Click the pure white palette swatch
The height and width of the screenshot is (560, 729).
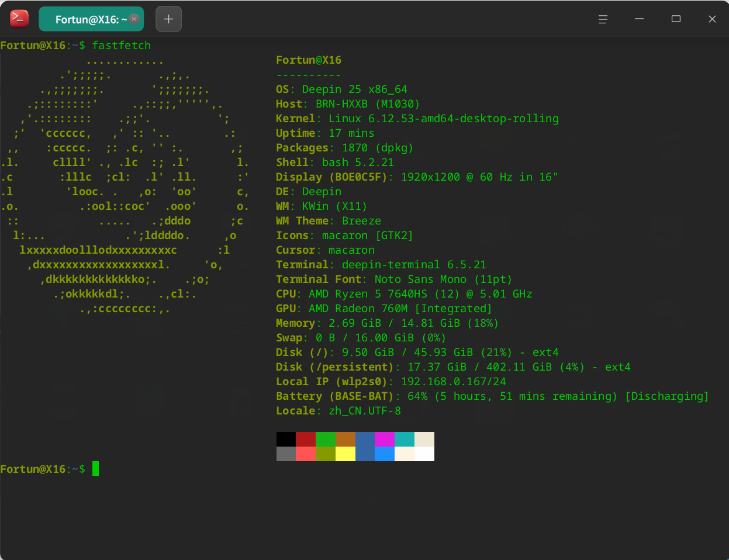point(424,454)
